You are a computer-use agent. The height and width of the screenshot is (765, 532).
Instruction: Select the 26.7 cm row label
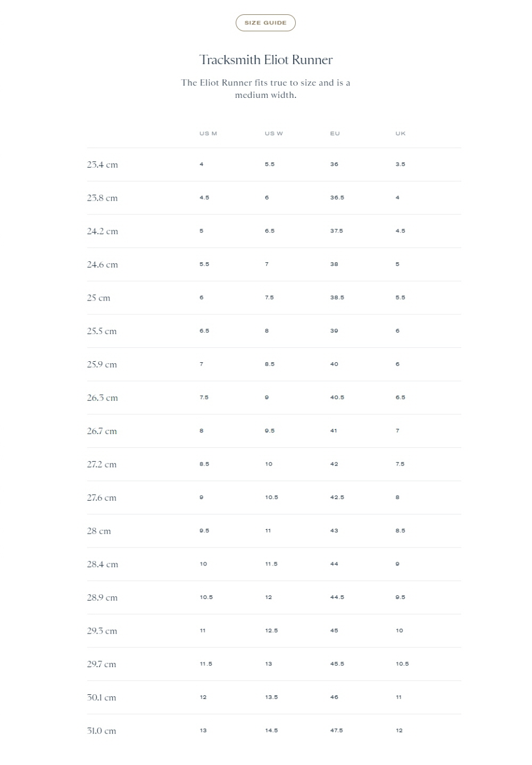[102, 431]
